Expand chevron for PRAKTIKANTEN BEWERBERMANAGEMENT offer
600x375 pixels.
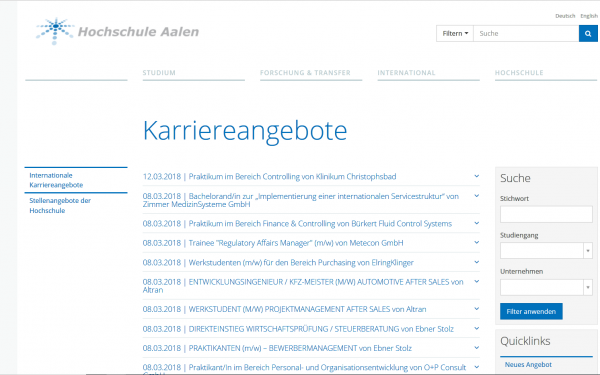(x=476, y=347)
